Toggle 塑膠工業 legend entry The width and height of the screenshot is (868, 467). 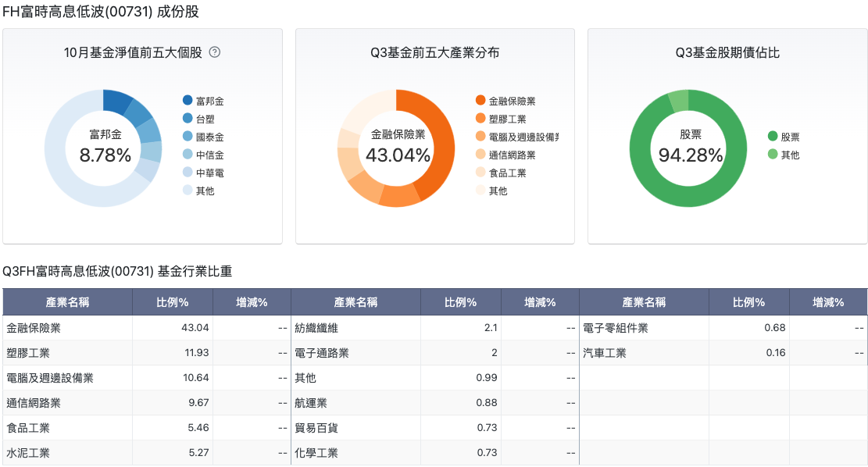501,119
